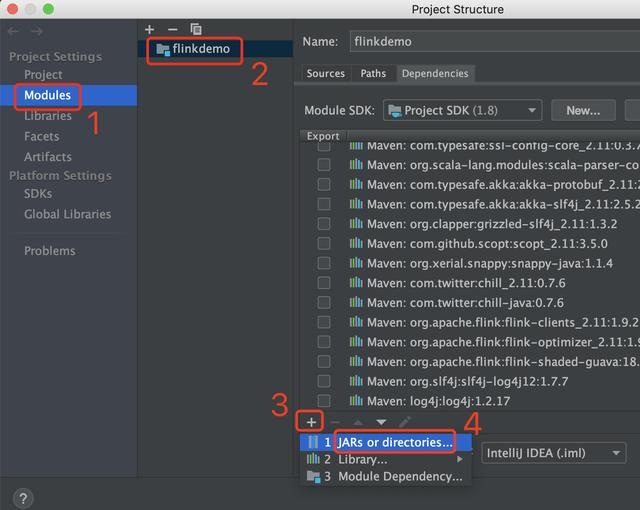Open help via the question mark button

(23, 498)
